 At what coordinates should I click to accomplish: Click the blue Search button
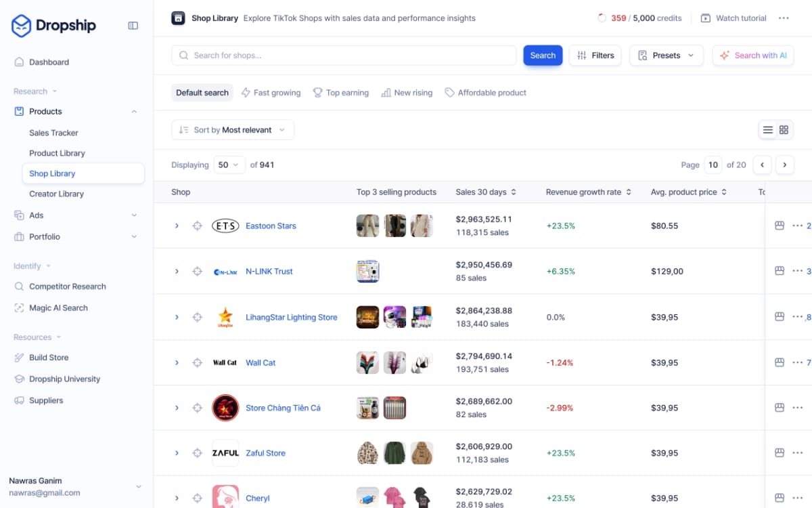(543, 56)
